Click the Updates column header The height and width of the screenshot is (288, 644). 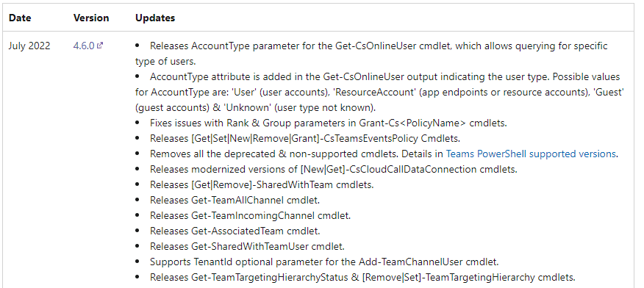[x=155, y=18]
